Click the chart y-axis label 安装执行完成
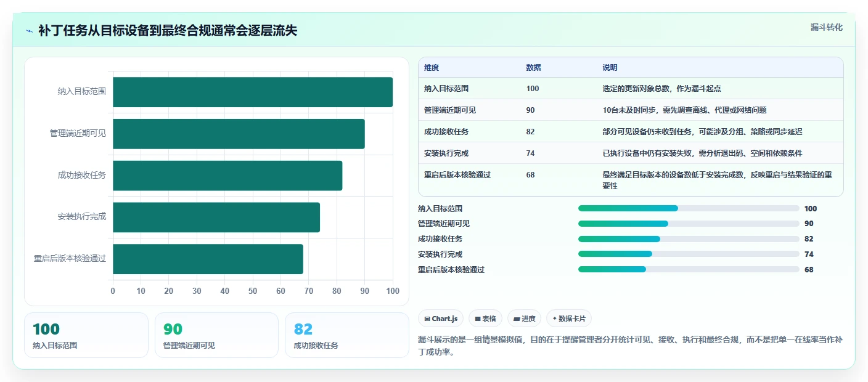 tap(82, 216)
